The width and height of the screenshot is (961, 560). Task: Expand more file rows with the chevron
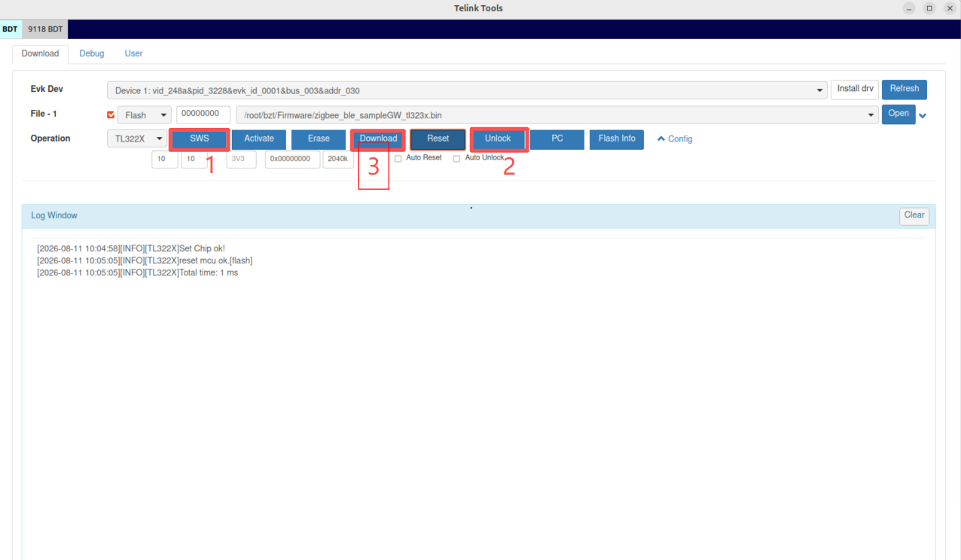point(923,116)
